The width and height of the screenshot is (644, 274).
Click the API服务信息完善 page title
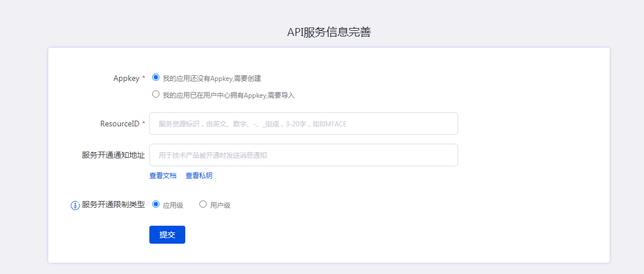pos(329,33)
